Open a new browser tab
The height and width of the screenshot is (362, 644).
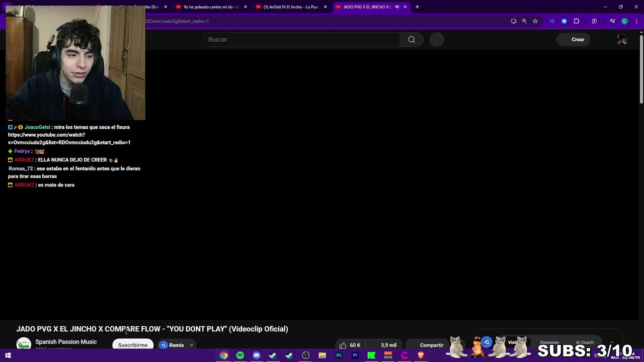click(417, 7)
